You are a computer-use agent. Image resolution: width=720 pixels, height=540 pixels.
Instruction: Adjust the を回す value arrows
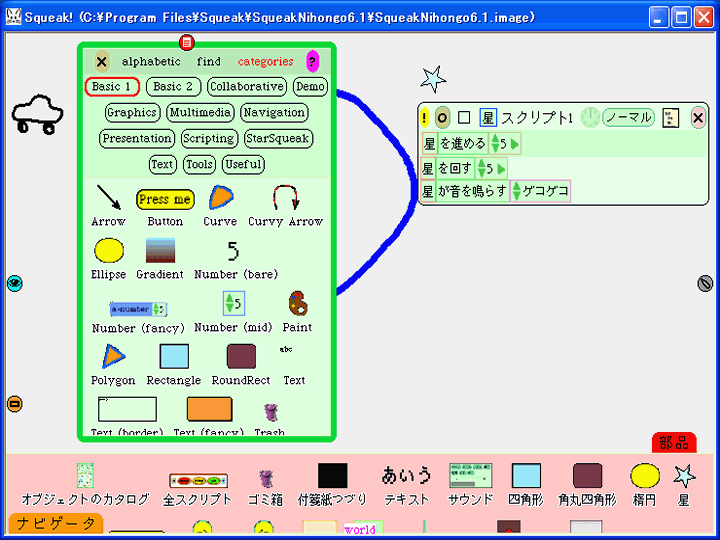[481, 168]
